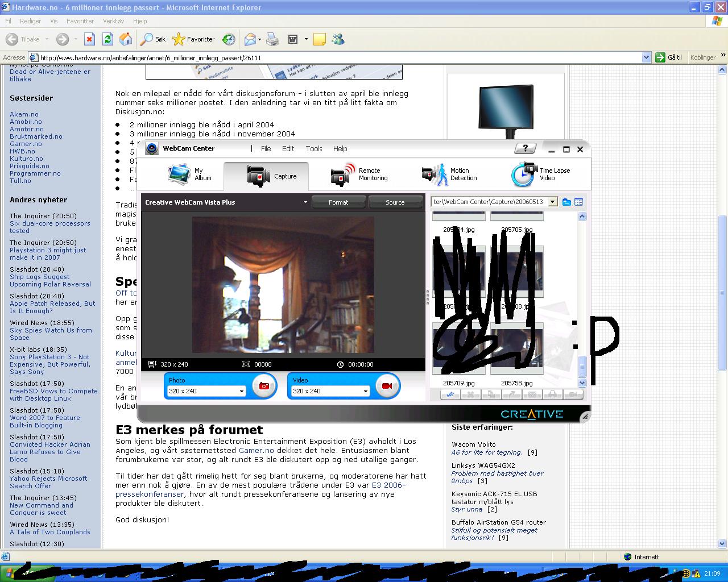
Task: Click the select-all checkmarks icon below thumbnails
Action: (x=450, y=394)
